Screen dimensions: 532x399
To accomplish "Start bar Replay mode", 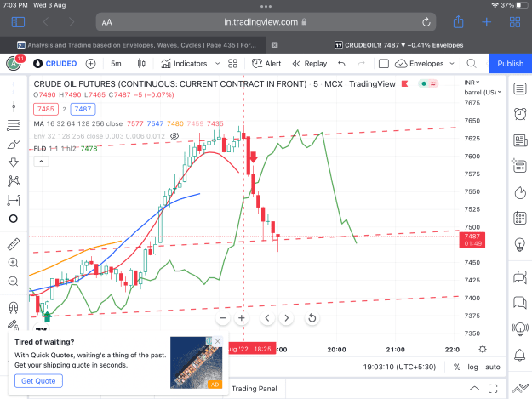I will point(310,64).
